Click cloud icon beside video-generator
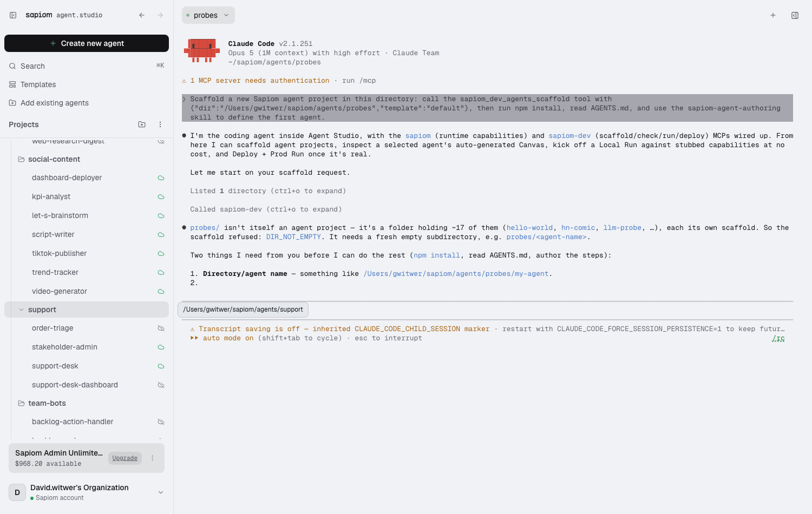 [x=161, y=292]
